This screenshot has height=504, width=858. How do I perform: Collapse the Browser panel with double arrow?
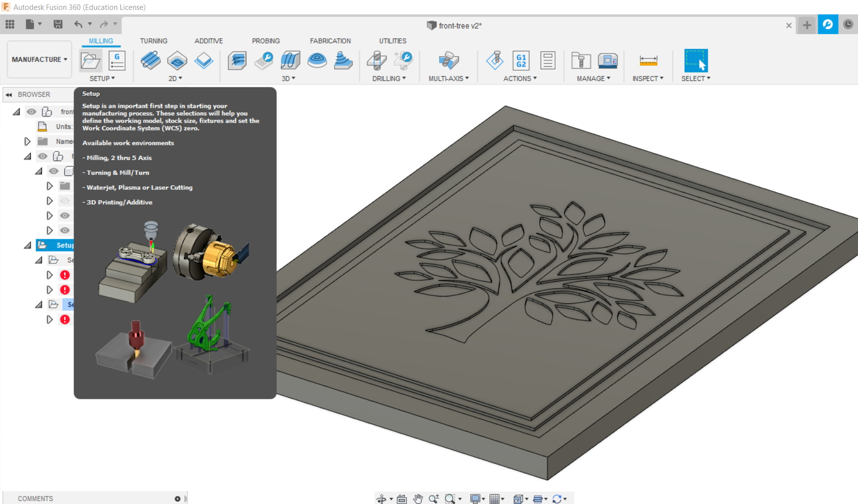tap(9, 94)
